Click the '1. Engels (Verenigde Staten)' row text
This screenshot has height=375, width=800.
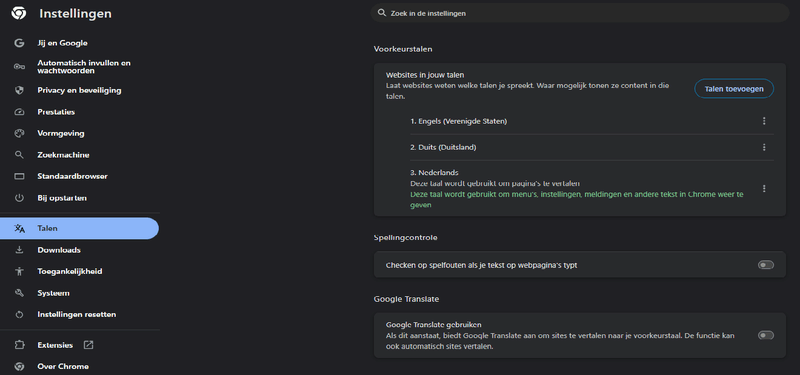point(459,121)
